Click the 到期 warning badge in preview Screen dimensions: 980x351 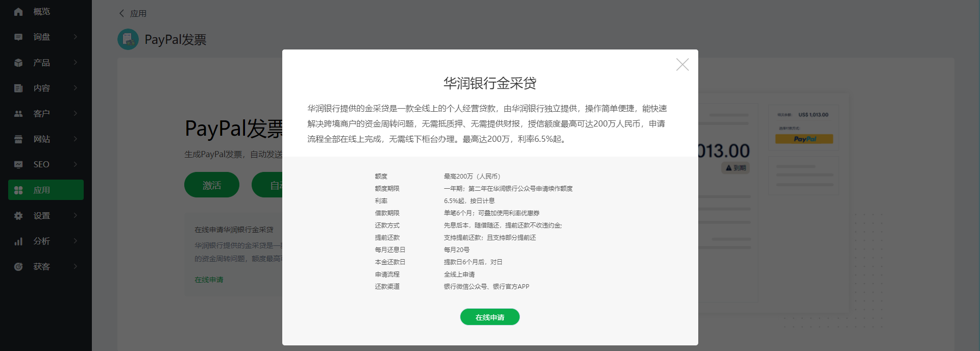(x=736, y=168)
